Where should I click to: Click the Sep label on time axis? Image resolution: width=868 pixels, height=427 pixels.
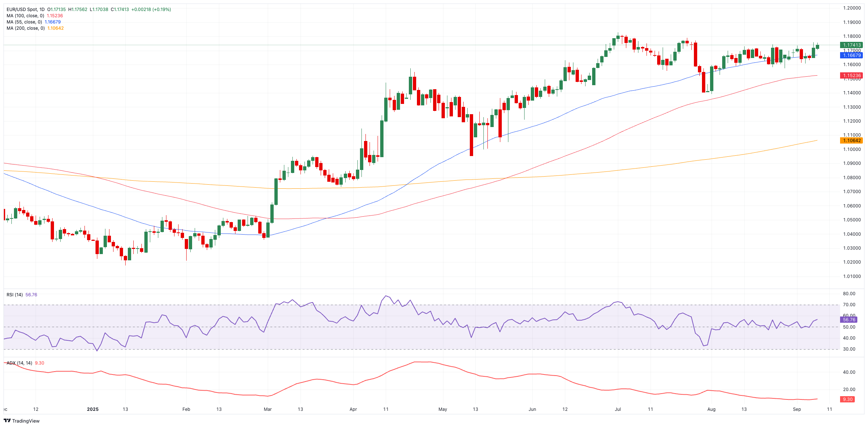click(797, 409)
